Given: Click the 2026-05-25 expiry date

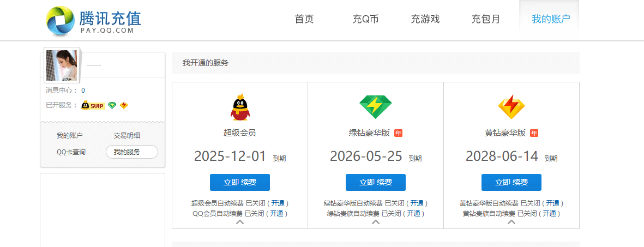Looking at the screenshot, I should click(x=366, y=156).
